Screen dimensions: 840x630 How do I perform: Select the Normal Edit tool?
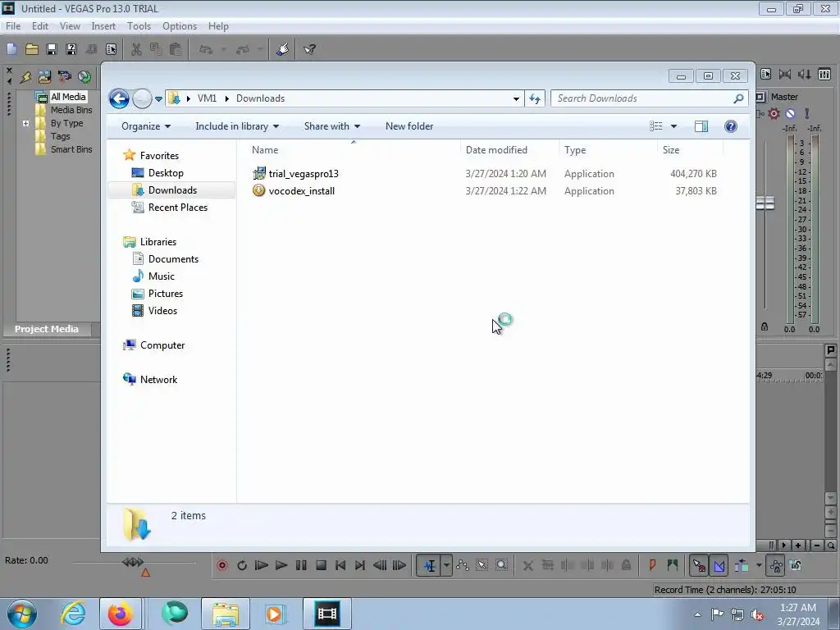click(430, 565)
